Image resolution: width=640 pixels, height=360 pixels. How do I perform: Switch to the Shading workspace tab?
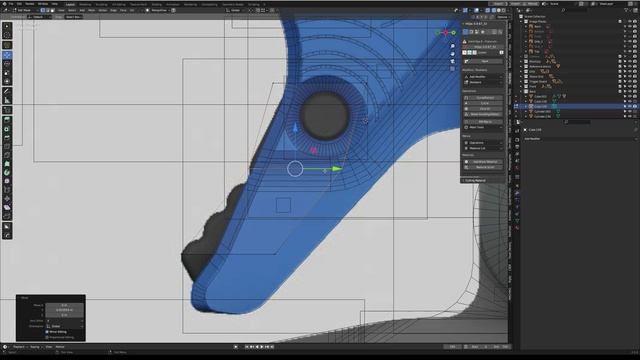pyautogui.click(x=157, y=4)
